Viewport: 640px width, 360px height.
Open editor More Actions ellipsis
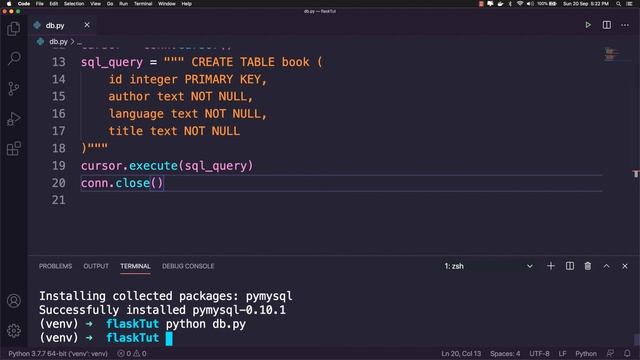[625, 25]
